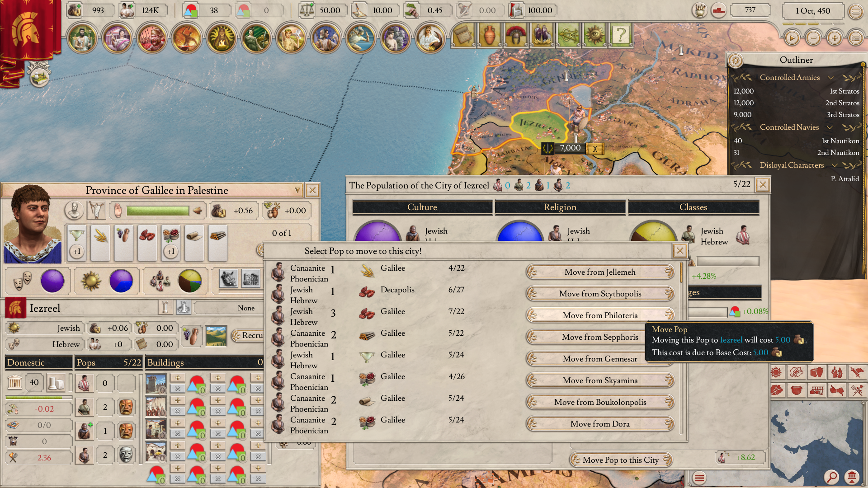Screen dimensions: 868x488
Task: Collapse the Controlled Armies outliner section
Action: click(x=830, y=78)
